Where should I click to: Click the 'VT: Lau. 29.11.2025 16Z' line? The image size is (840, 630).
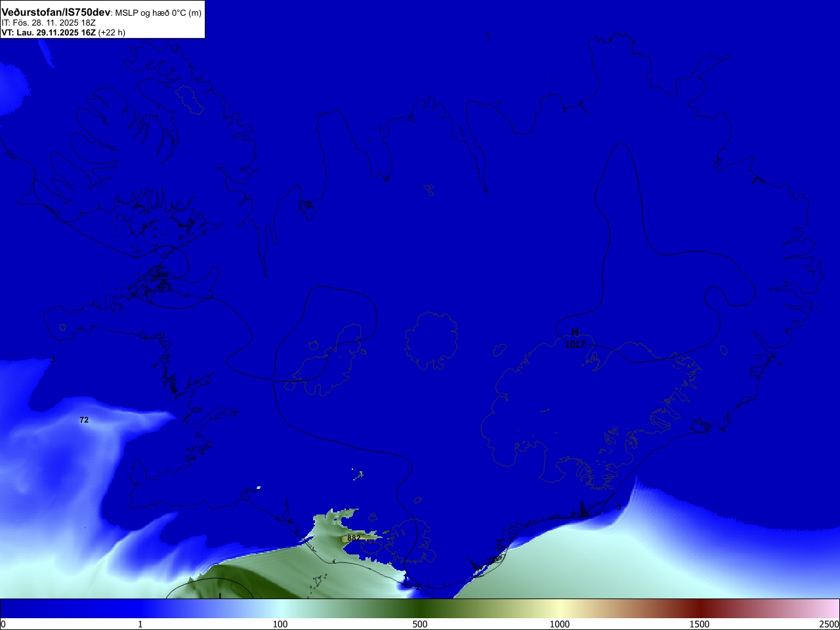coord(49,32)
